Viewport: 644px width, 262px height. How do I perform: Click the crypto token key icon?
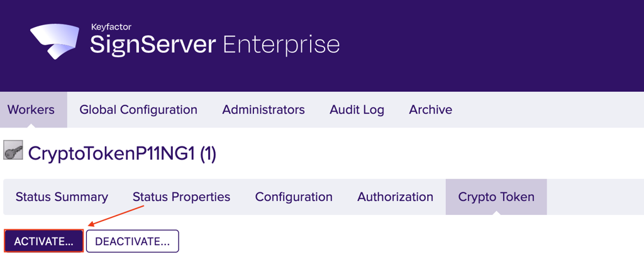[x=14, y=151]
